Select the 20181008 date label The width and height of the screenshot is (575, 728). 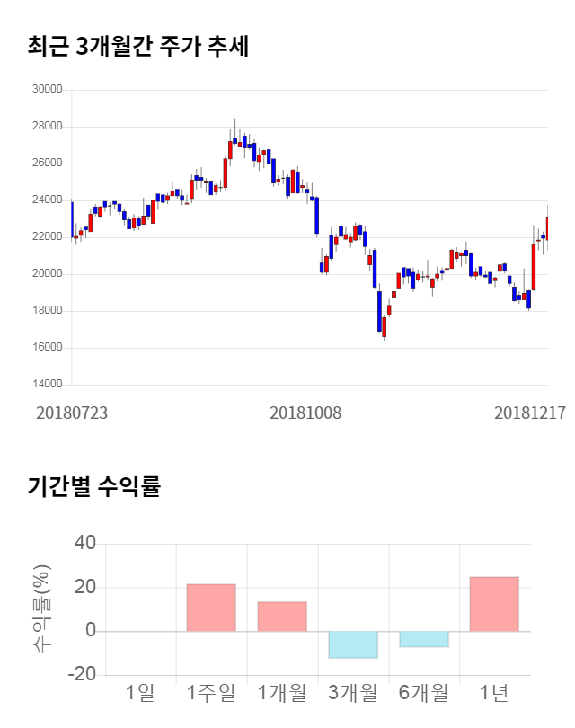305,413
